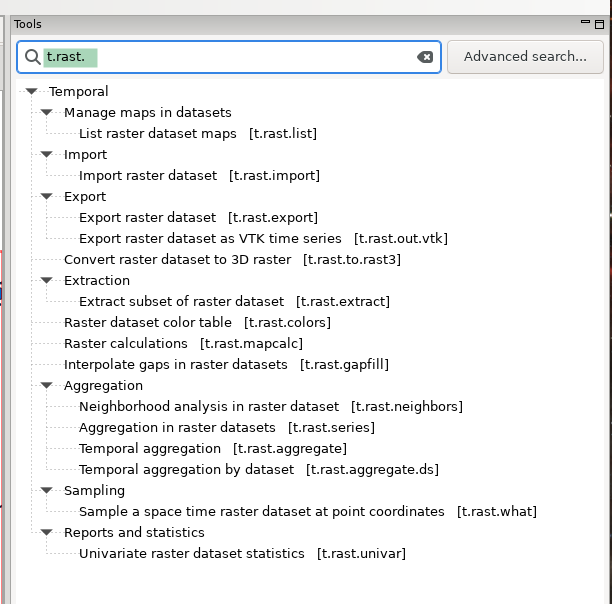Collapse the Sampling group
Image resolution: width=612 pixels, height=604 pixels.
pos(47,490)
